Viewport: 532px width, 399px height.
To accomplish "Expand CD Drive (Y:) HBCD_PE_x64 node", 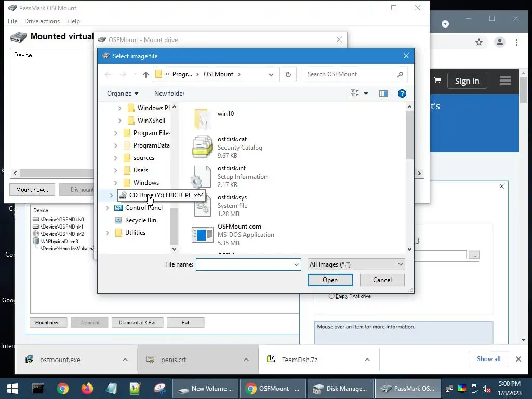I will 111,195.
